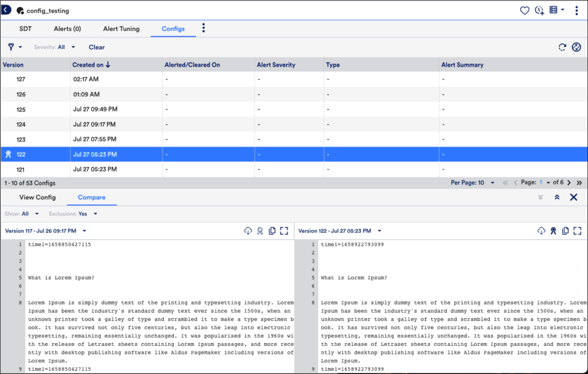
Task: Open the Severity filter dropdown
Action: (x=61, y=47)
